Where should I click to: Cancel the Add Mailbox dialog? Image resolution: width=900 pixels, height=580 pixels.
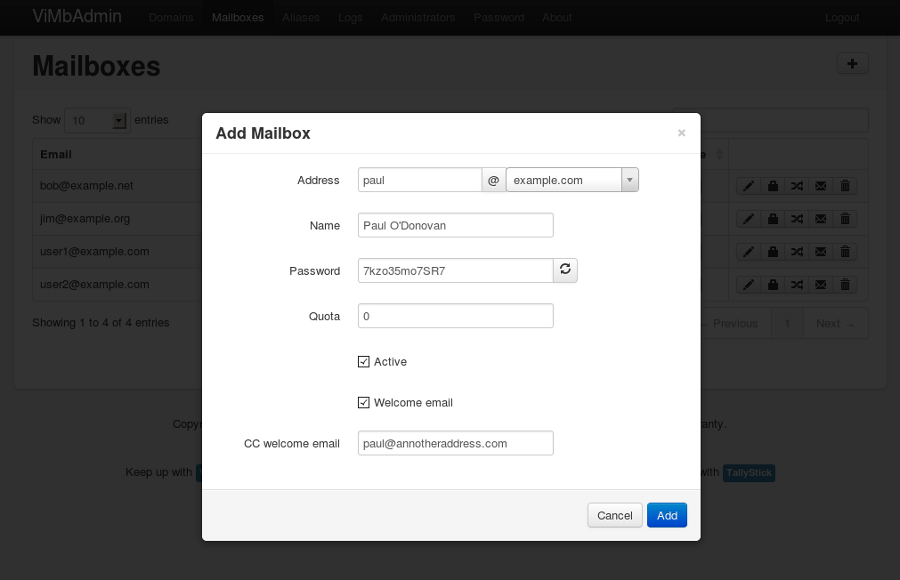(614, 515)
